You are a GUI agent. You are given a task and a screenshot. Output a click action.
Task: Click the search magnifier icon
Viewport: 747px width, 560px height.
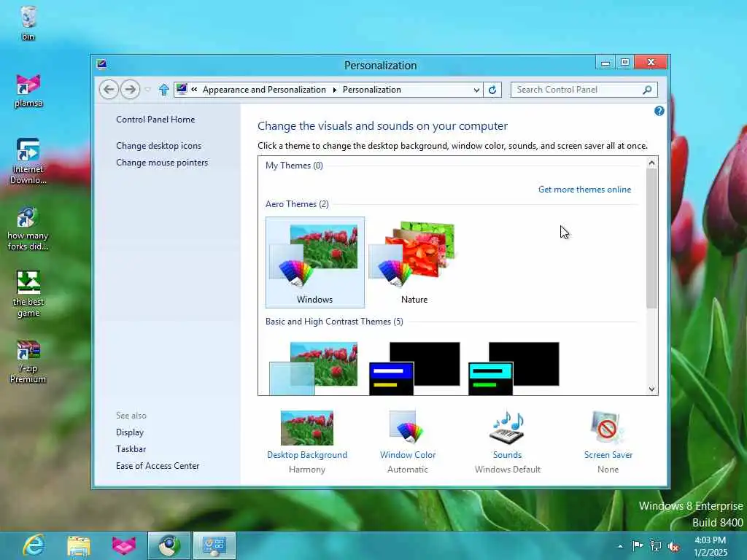(647, 90)
